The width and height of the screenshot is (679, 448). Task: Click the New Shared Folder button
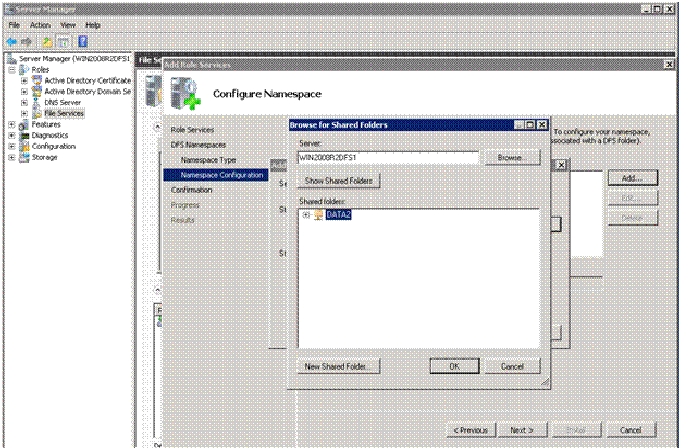339,366
